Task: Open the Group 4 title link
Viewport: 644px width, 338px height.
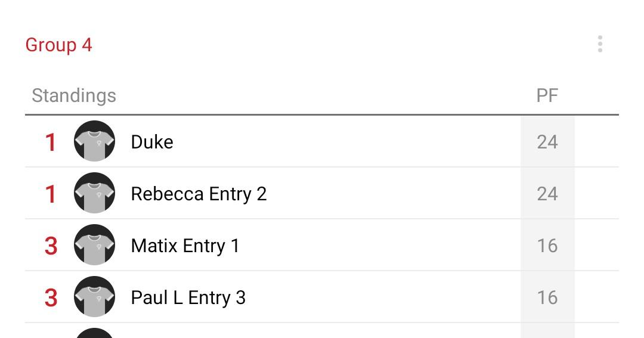Action: click(58, 45)
